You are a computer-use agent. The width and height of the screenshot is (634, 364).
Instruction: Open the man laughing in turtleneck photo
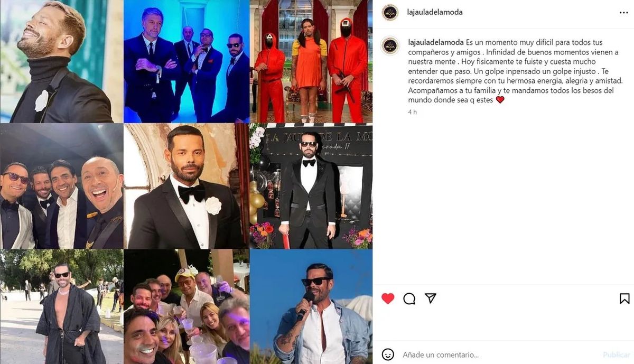tap(61, 61)
